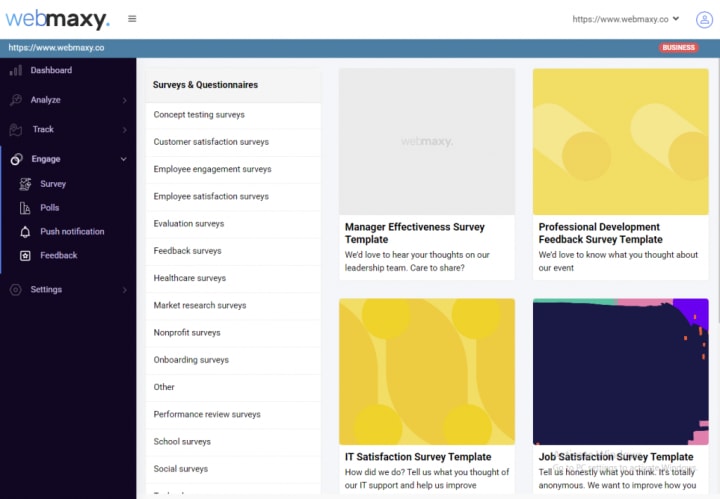Select Nonprofit surveys category
This screenshot has width=720, height=499.
tap(233, 332)
